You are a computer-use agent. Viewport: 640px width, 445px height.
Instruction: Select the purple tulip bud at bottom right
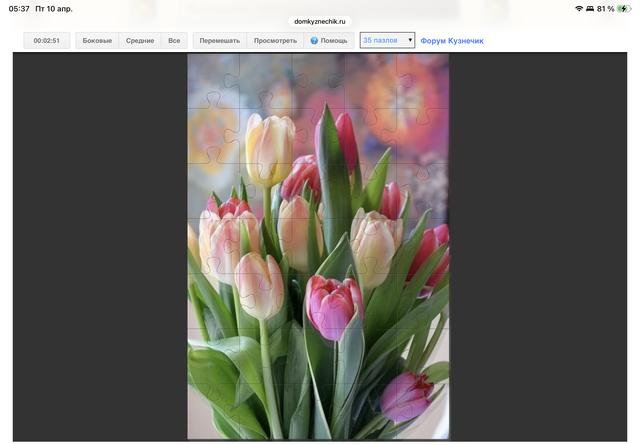[x=406, y=397]
